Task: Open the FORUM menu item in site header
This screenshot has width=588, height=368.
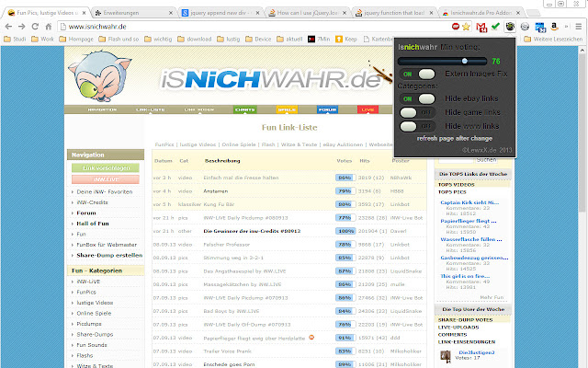Action: point(327,109)
